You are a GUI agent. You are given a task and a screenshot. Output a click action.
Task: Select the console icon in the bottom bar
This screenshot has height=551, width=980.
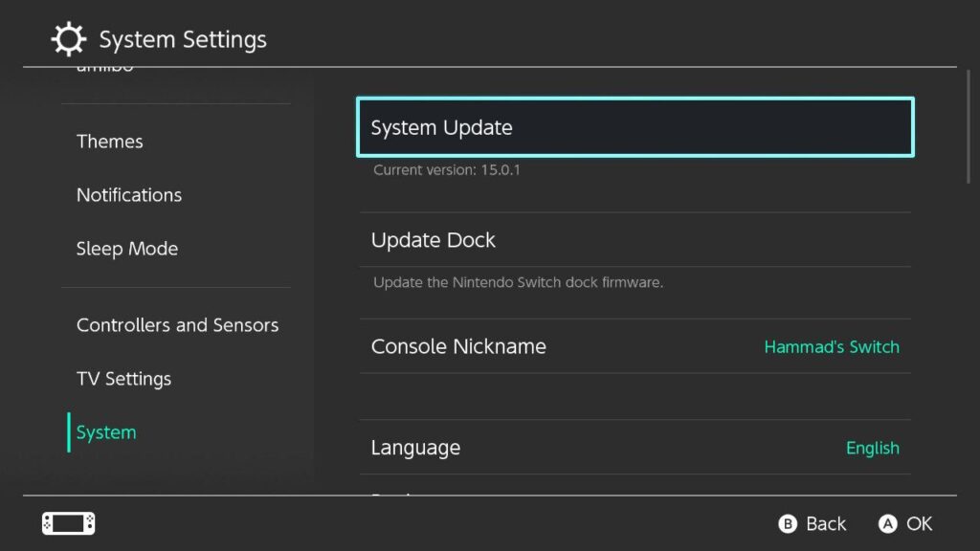67,523
